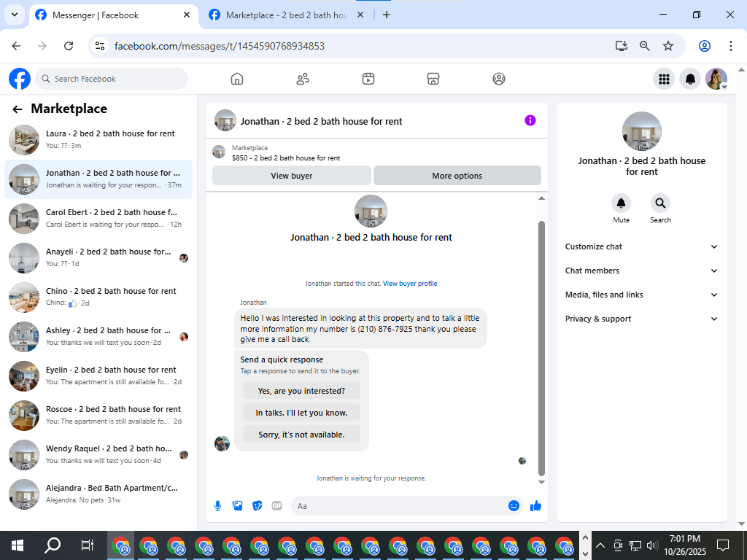The image size is (747, 560).
Task: Open the Chrome profile icon
Action: (x=705, y=46)
